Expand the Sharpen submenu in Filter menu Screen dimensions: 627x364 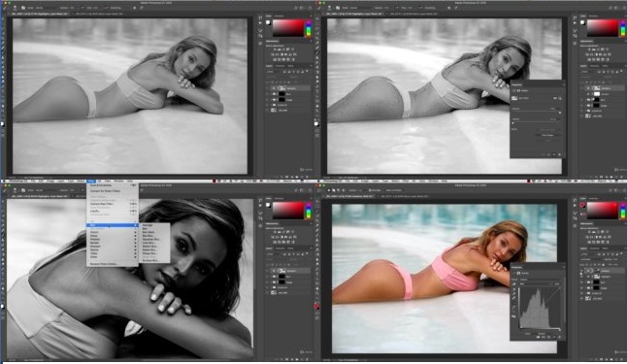click(95, 246)
